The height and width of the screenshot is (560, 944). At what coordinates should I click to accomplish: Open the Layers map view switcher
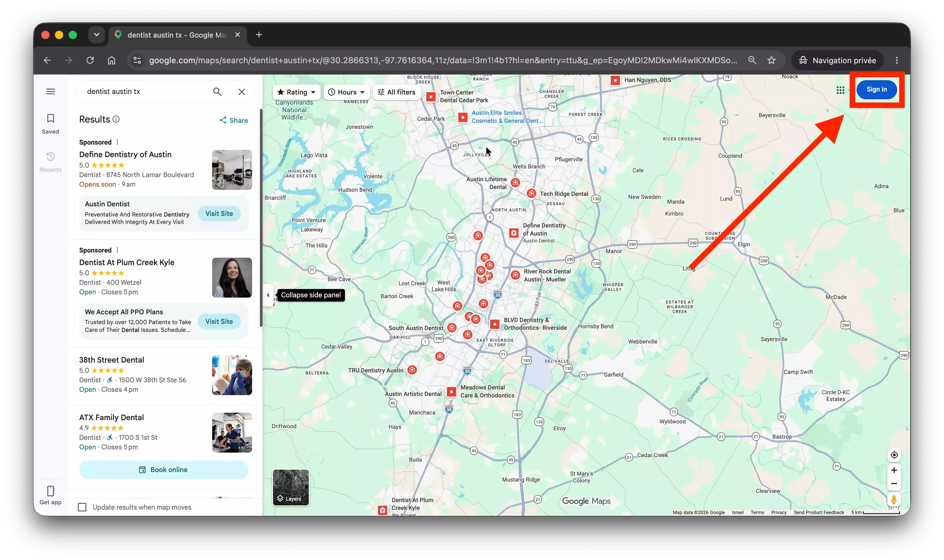pos(291,487)
